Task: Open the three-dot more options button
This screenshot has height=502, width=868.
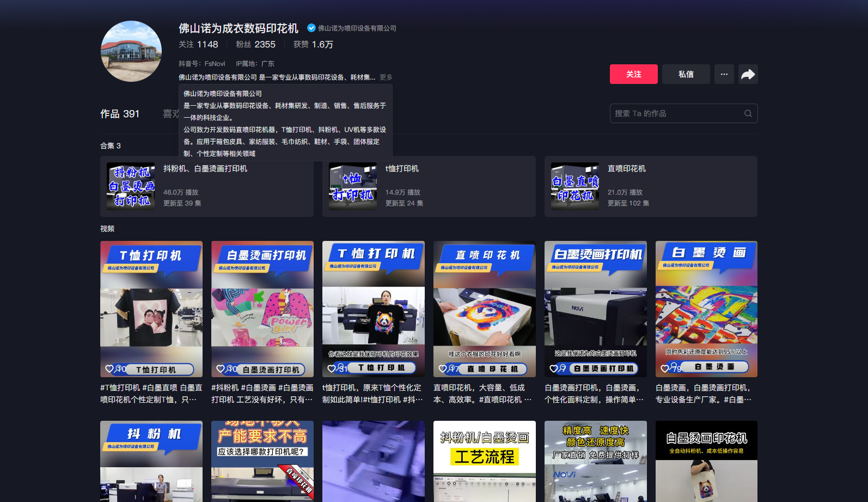Action: 724,74
